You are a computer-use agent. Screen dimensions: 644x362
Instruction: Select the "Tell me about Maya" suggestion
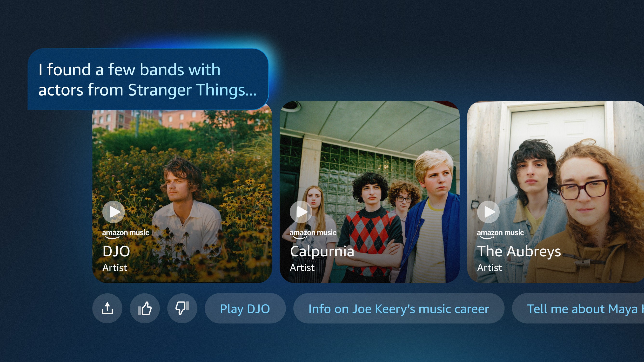(x=578, y=308)
